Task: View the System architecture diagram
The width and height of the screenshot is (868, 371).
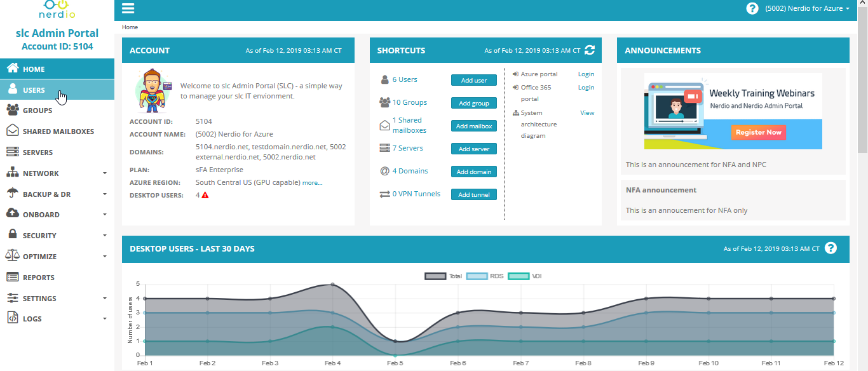Action: tap(587, 113)
